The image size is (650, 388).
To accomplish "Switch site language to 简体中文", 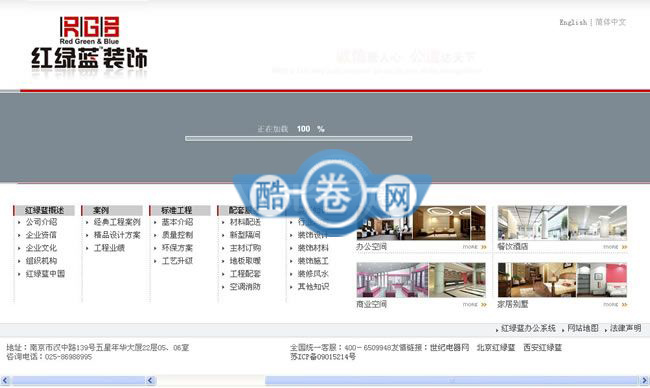I will pyautogui.click(x=611, y=22).
